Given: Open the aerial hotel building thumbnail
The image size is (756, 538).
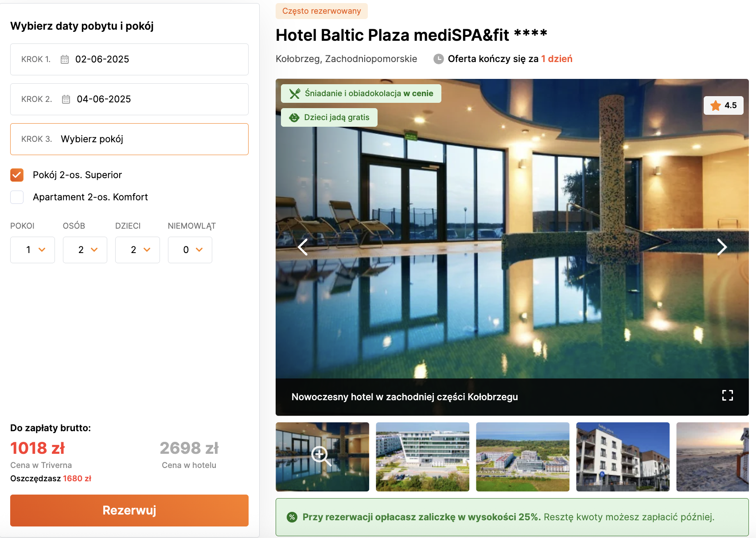Looking at the screenshot, I should pyautogui.click(x=422, y=457).
